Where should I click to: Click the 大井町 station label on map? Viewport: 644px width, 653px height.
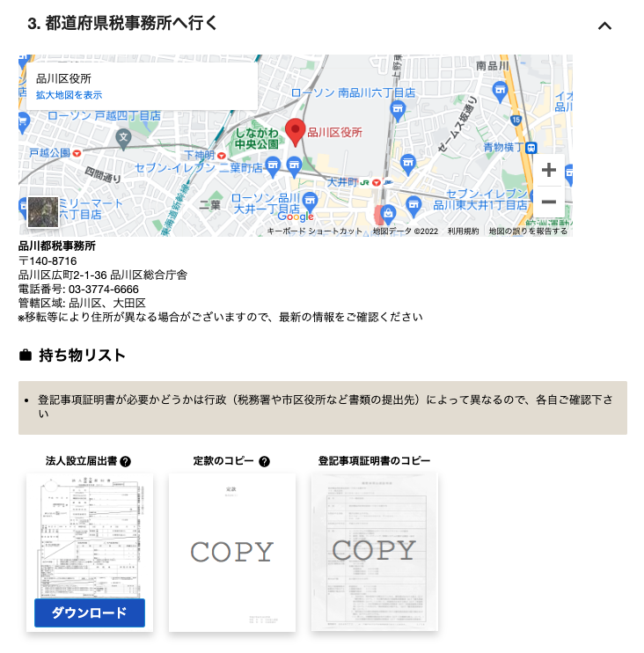(x=342, y=182)
